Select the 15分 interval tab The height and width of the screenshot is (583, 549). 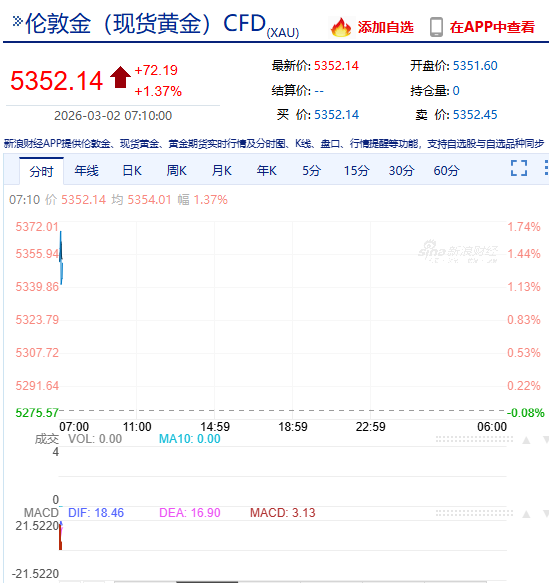point(356,171)
